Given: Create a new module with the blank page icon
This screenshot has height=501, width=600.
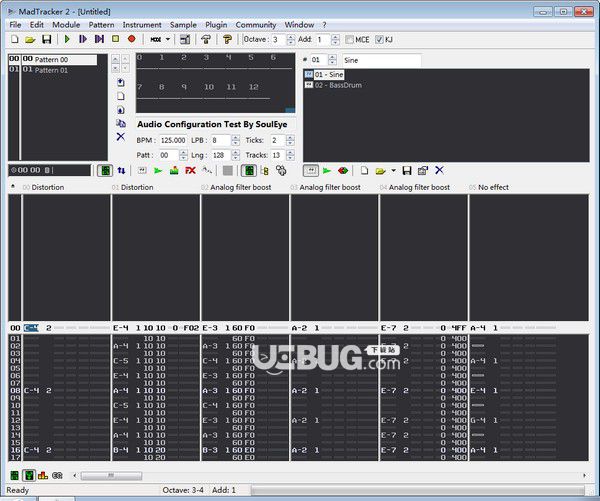Looking at the screenshot, I should tap(15, 39).
